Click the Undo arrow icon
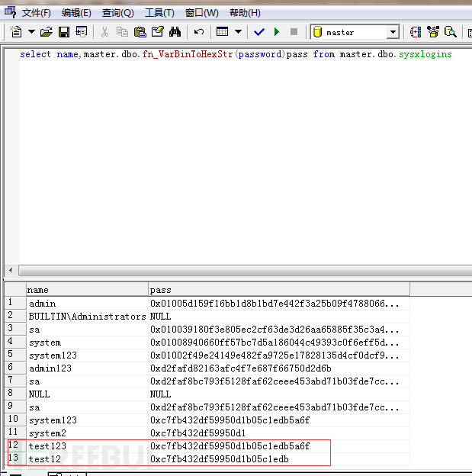The width and height of the screenshot is (472, 476). (199, 32)
